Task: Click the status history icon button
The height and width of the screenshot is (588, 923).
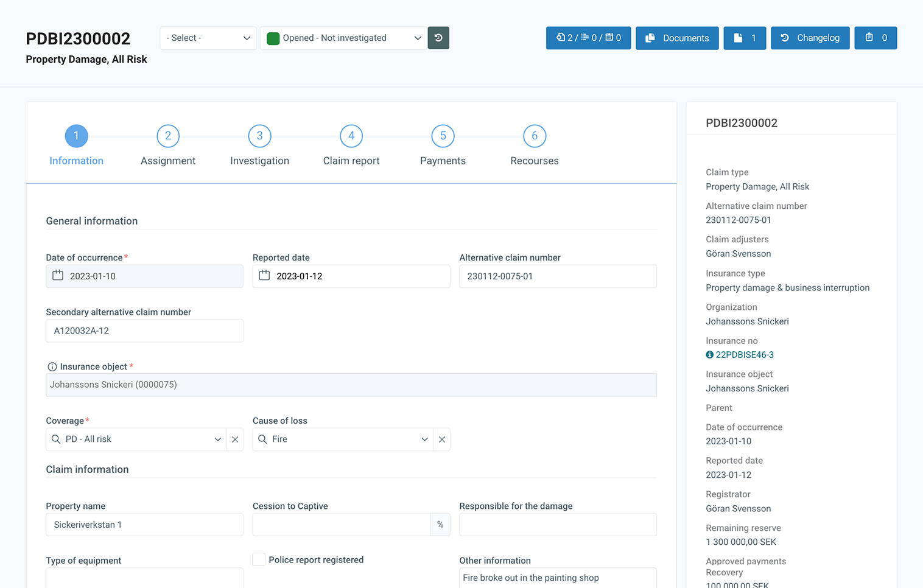Action: (438, 38)
